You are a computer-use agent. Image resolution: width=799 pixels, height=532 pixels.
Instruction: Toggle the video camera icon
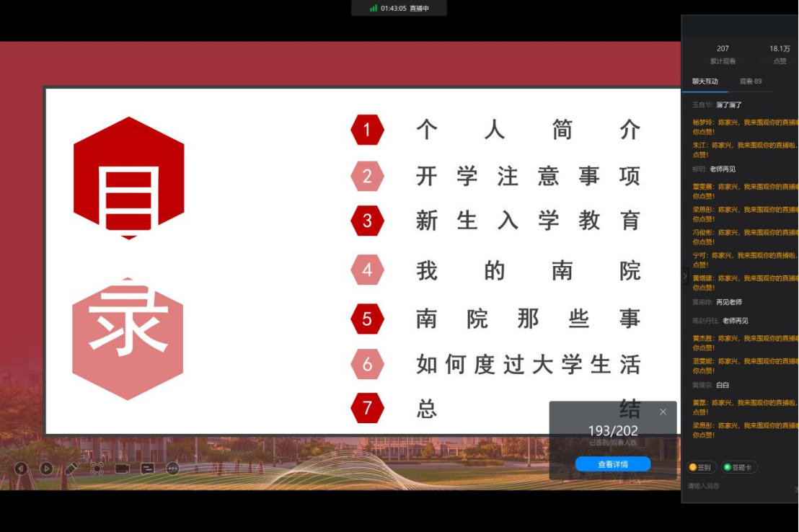tap(122, 469)
